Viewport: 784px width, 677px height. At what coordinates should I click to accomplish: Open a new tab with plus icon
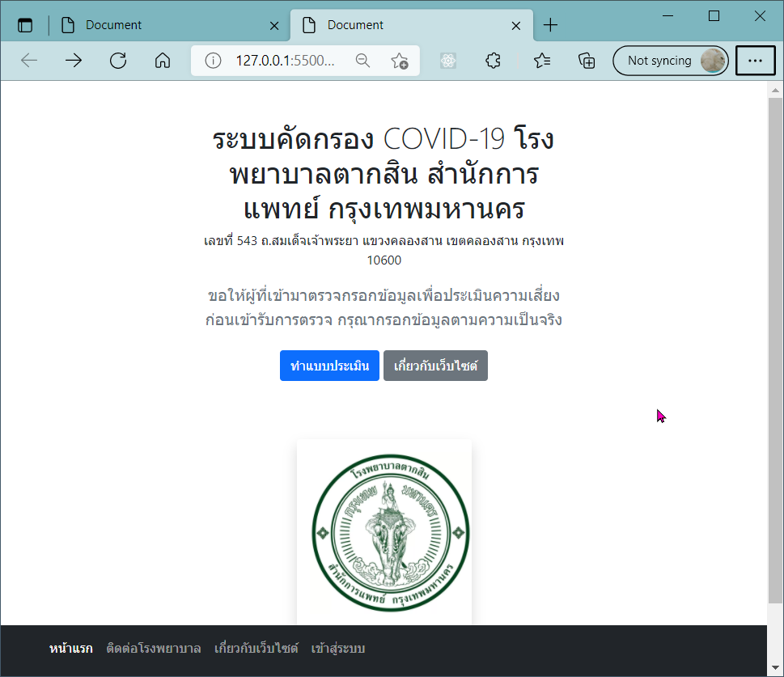[550, 25]
